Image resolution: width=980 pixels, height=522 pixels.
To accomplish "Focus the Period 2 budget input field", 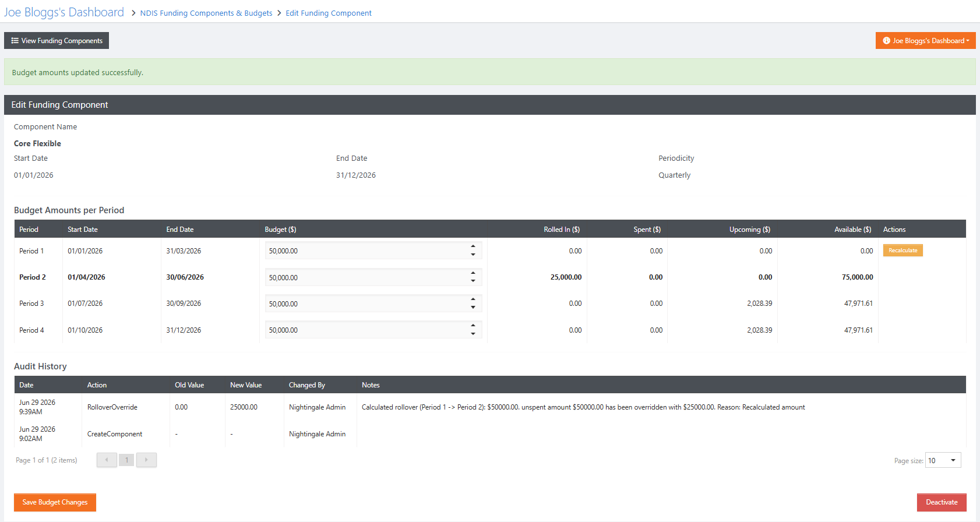I will coord(367,277).
